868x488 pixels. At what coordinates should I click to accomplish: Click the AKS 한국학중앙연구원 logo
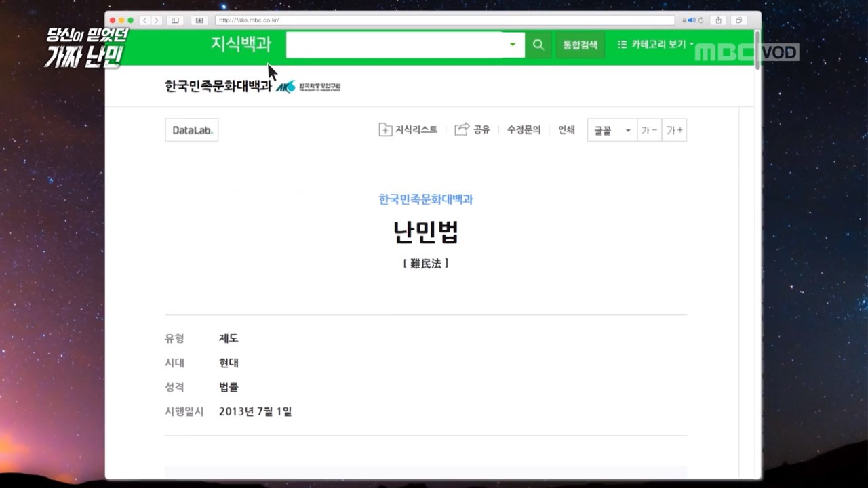pos(309,86)
